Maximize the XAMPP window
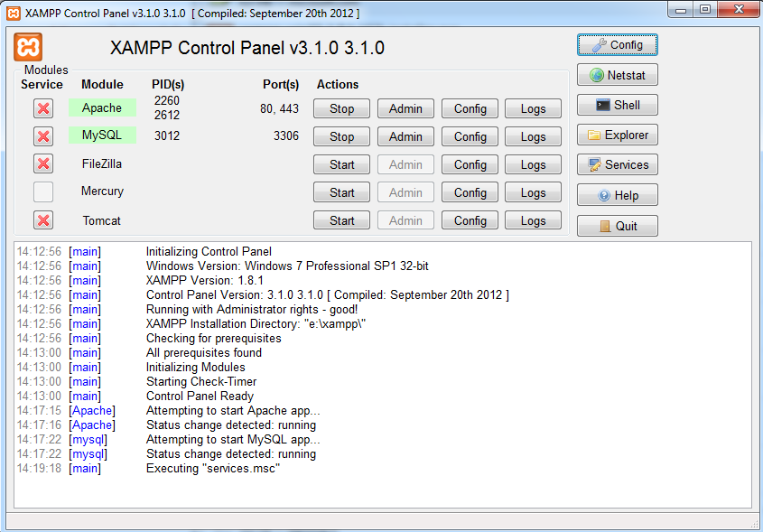Screen dimensions: 763x532 click(x=705, y=10)
